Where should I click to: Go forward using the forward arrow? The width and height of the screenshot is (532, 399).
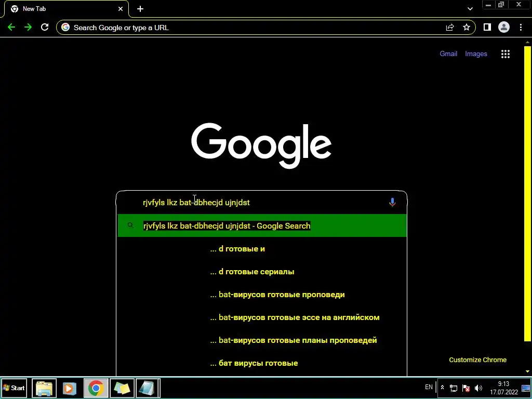pos(28,28)
